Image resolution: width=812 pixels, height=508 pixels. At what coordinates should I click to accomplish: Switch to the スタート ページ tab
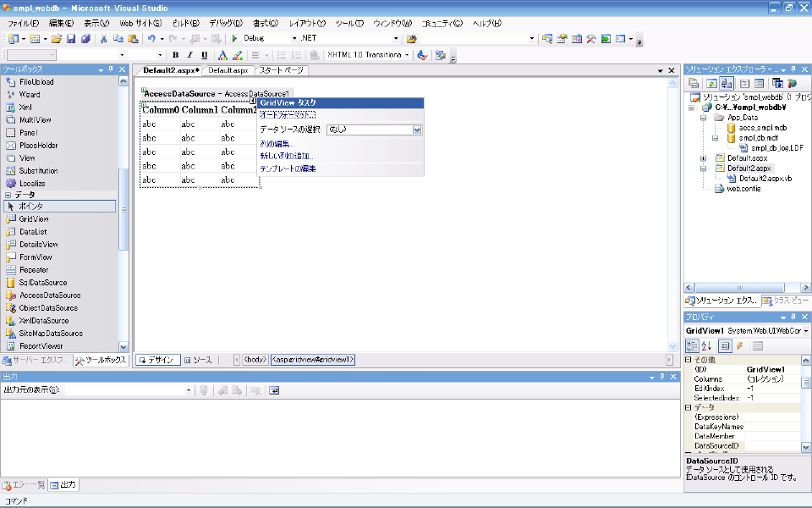click(281, 70)
